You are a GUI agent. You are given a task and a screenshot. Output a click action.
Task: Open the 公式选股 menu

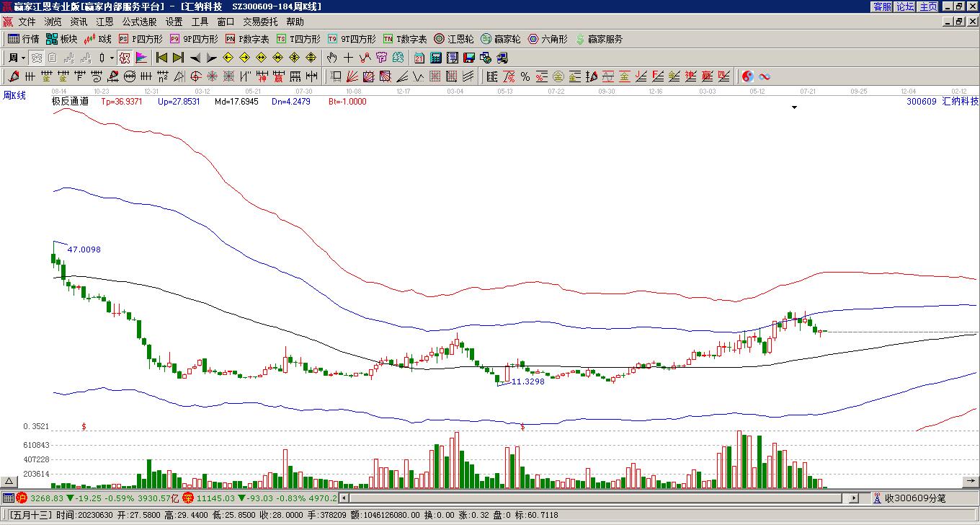point(139,22)
